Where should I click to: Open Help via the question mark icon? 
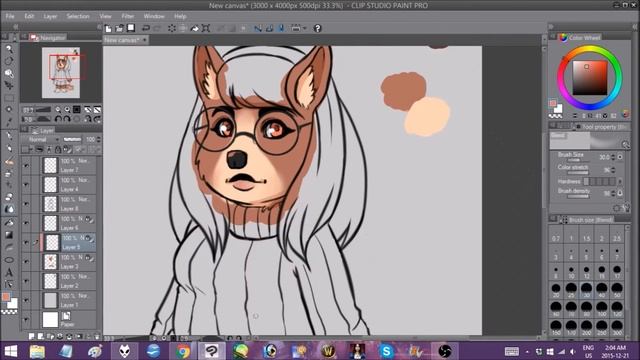coord(317,28)
